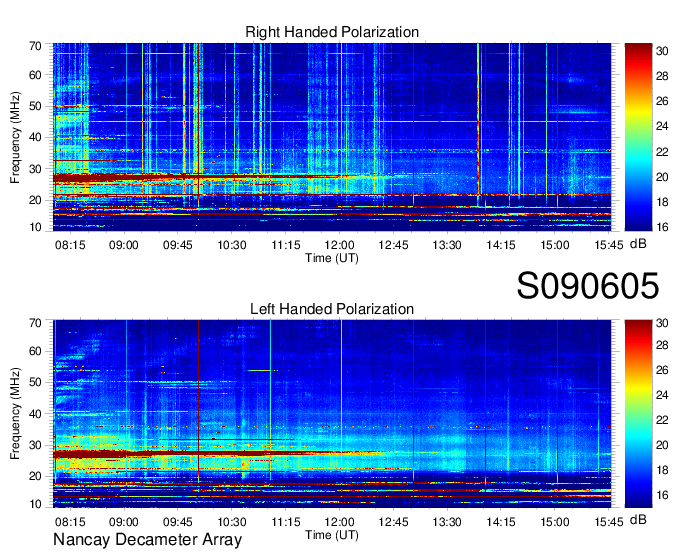Click the 09:00 tick under the left-handed plot
This screenshot has height=552, width=680.
tap(124, 522)
